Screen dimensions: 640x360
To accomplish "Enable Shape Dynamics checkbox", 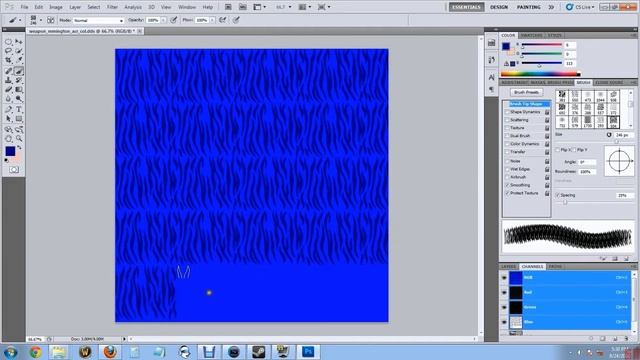I will pyautogui.click(x=507, y=112).
